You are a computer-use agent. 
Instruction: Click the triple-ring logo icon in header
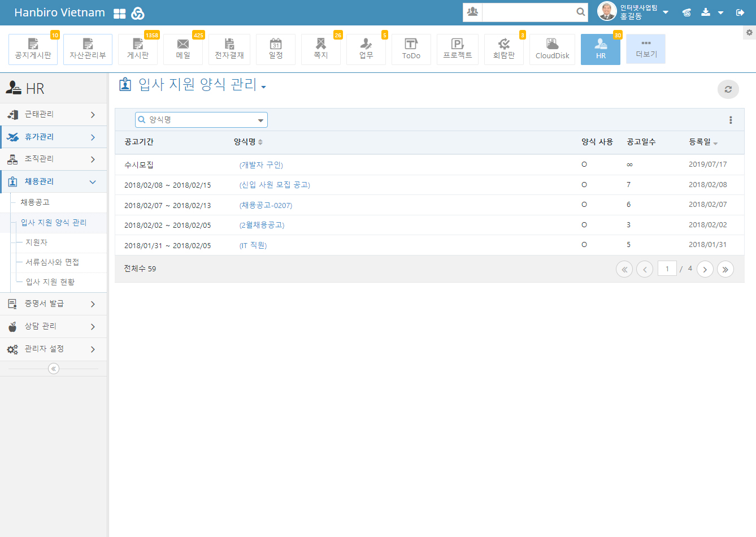(138, 14)
